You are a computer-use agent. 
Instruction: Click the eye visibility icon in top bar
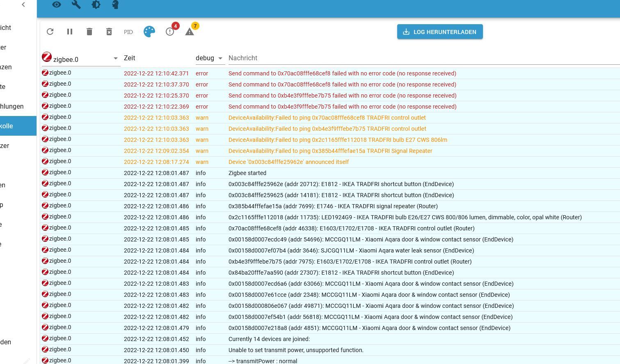click(57, 5)
